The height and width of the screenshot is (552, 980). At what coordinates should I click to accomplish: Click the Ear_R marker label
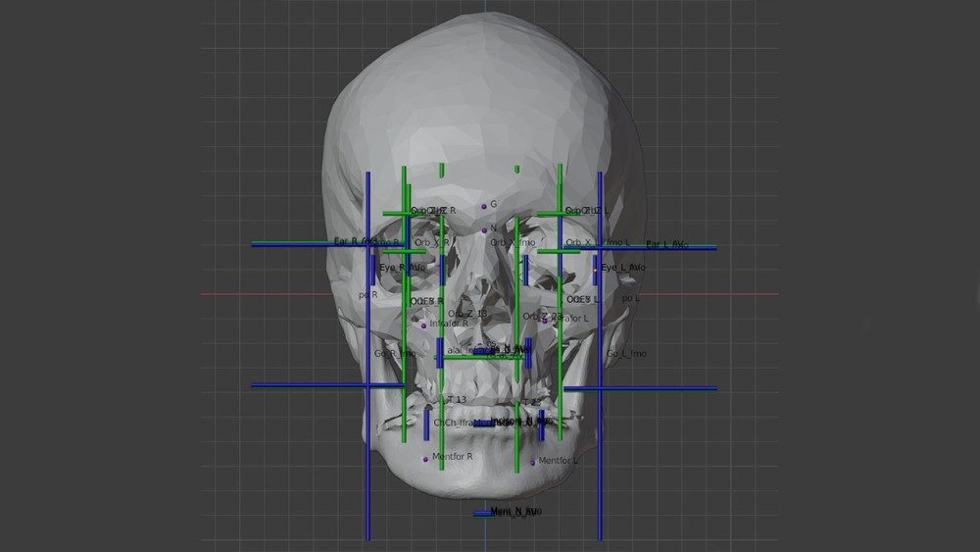tap(353, 241)
